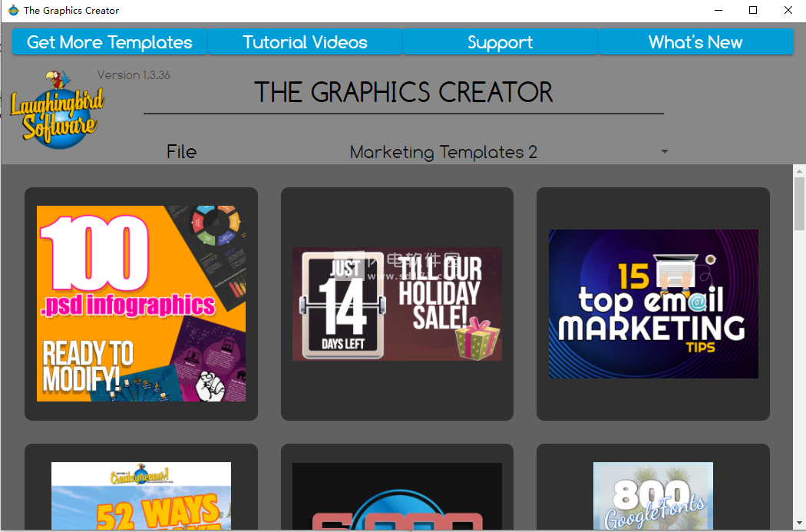The height and width of the screenshot is (532, 806).
Task: Click the dropdown arrow beside Marketing Templates 2
Action: pyautogui.click(x=665, y=152)
